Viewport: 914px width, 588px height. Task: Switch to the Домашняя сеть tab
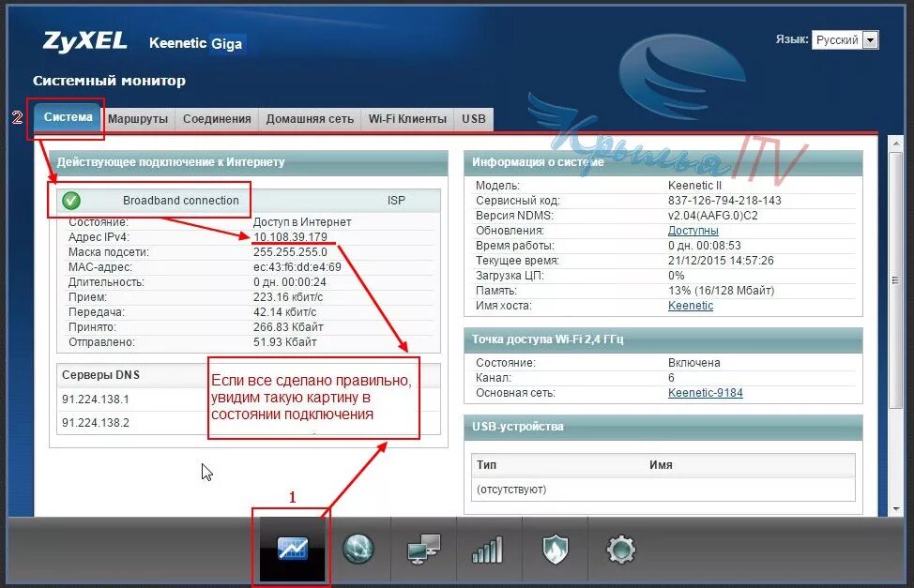pos(310,119)
